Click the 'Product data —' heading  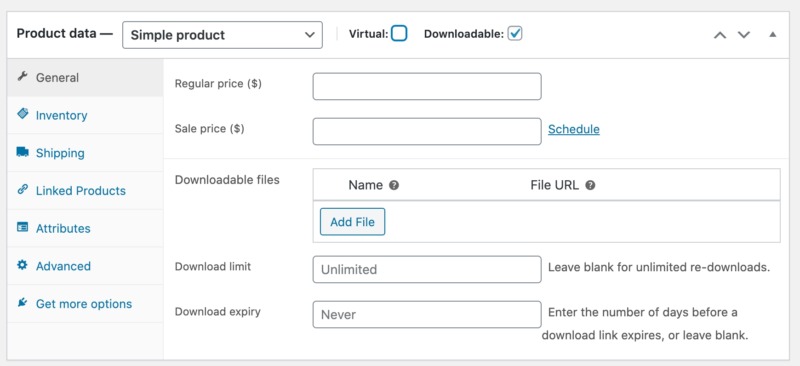(x=65, y=34)
